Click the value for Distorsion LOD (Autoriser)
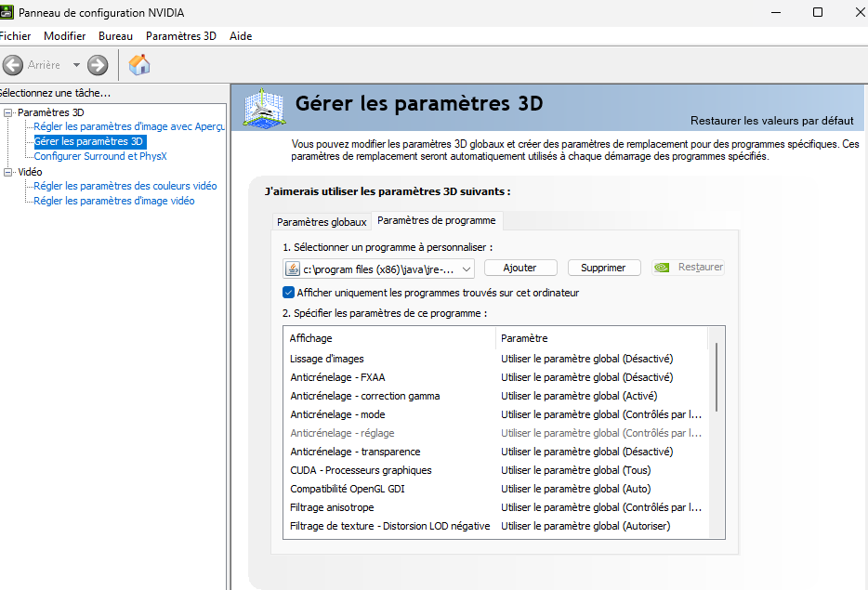The height and width of the screenshot is (590, 868). point(585,526)
